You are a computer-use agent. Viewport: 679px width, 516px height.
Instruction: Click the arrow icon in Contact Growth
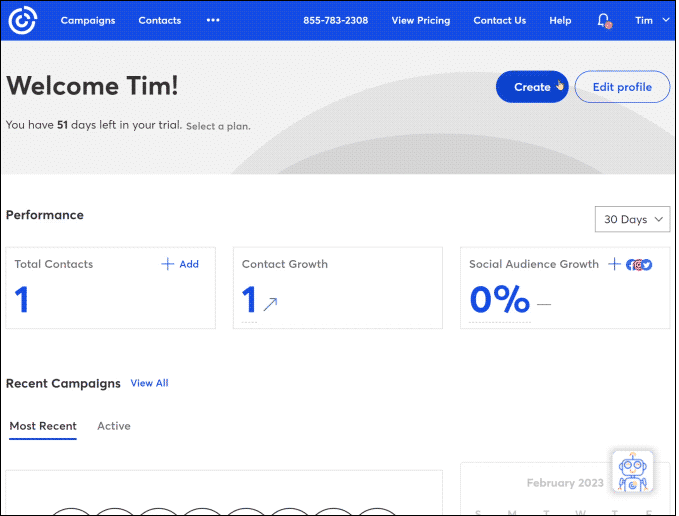click(x=270, y=304)
